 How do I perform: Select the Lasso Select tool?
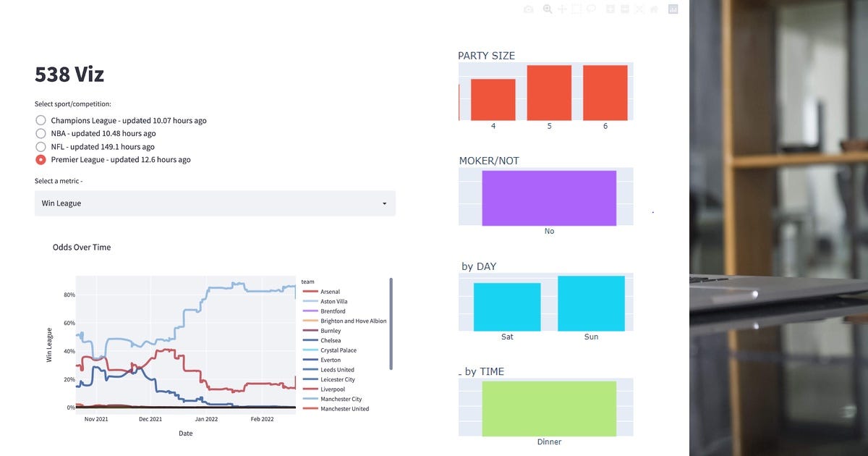[591, 9]
